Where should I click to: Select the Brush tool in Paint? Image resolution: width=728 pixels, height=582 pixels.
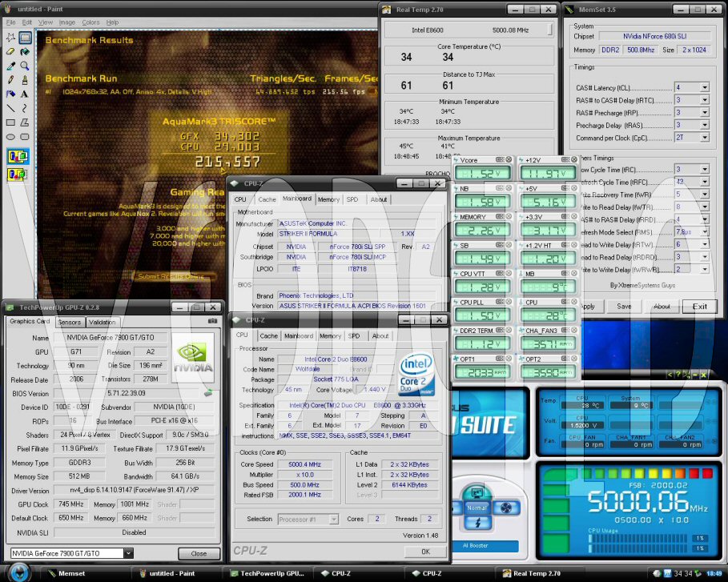(25, 80)
